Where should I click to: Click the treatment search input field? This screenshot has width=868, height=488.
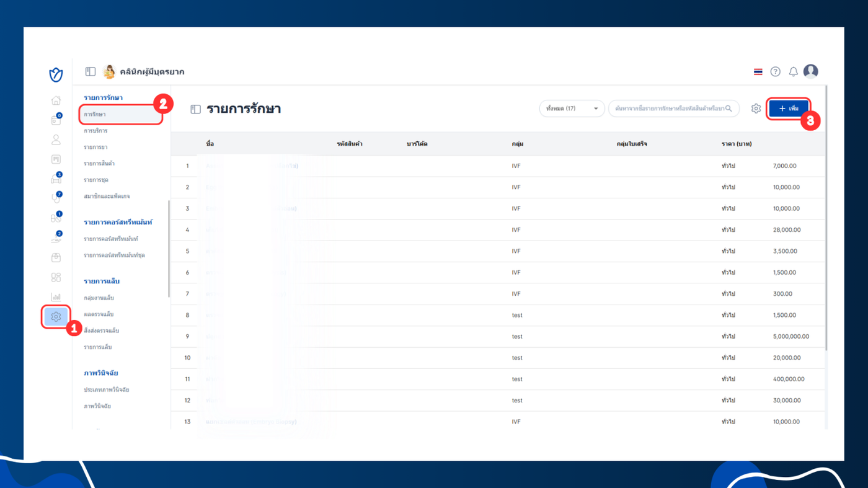(x=673, y=109)
